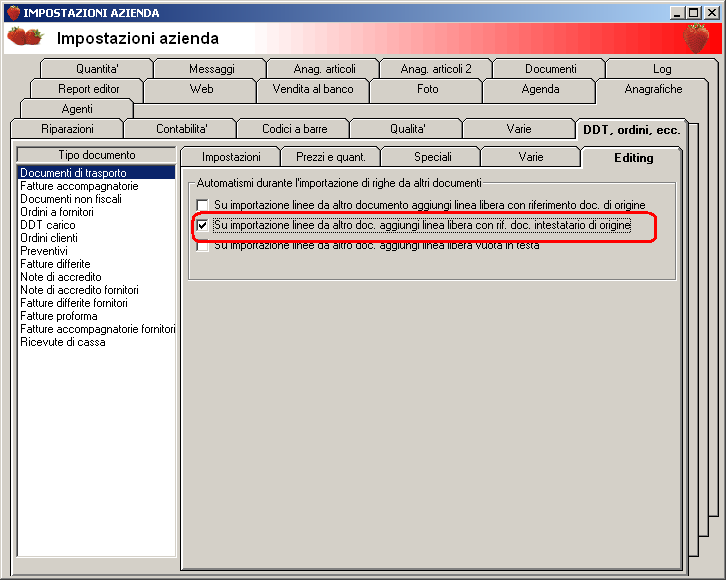Screen dimensions: 726x580
Task: Click the strawberry icon in title bar
Action: (x=13, y=12)
